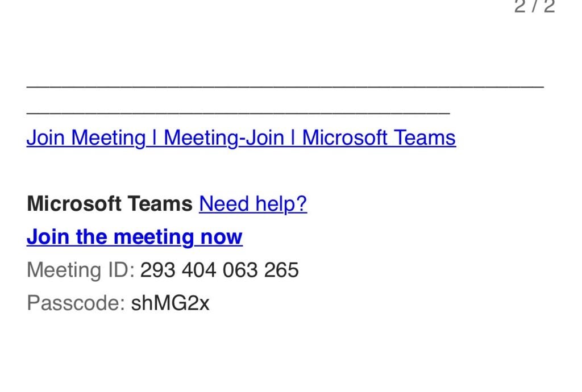Click the Need help? link
This screenshot has width=582, height=392.
point(253,204)
